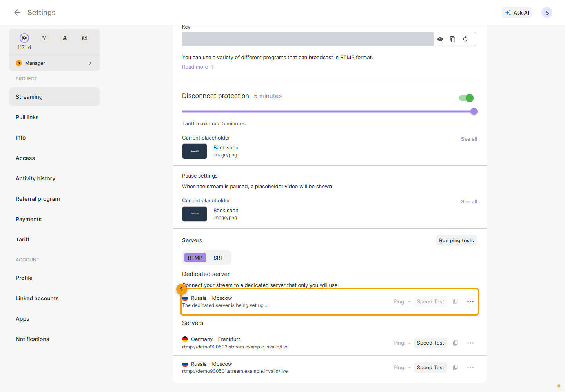The width and height of the screenshot is (565, 392).
Task: Run ping tests for servers
Action: [x=456, y=240]
